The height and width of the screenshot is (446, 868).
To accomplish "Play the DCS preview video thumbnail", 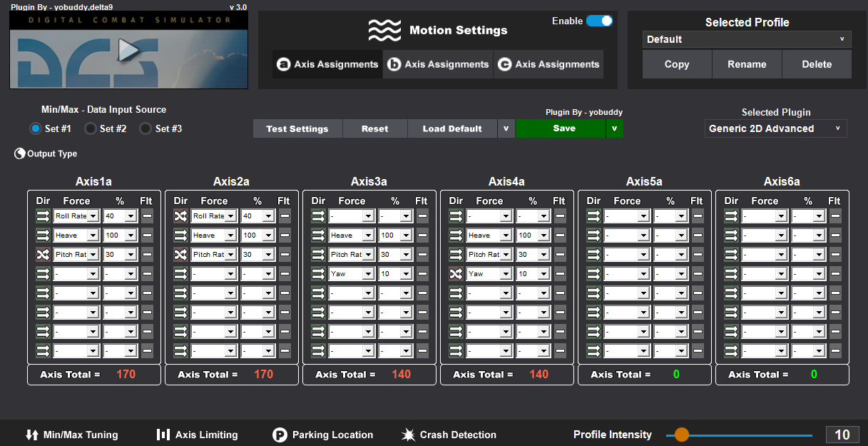I will click(x=128, y=50).
